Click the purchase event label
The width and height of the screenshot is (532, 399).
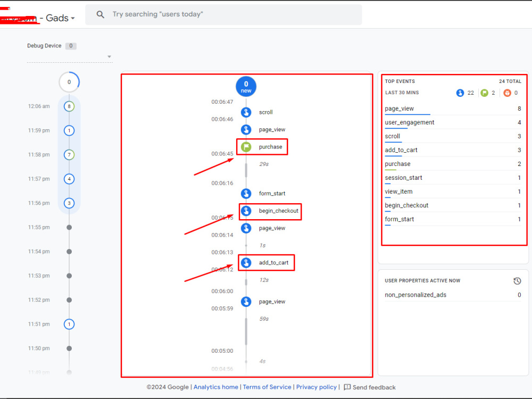(x=270, y=147)
